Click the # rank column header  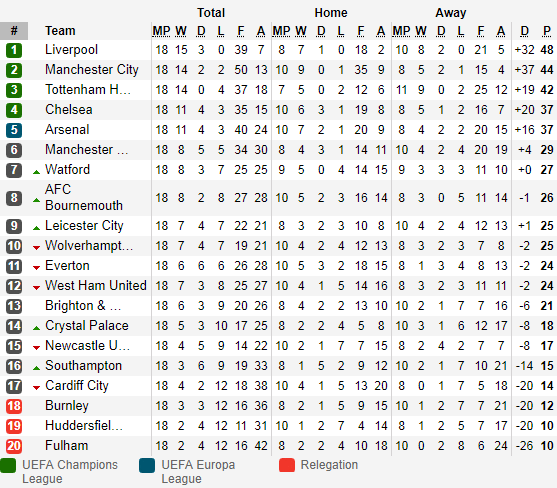[x=14, y=31]
